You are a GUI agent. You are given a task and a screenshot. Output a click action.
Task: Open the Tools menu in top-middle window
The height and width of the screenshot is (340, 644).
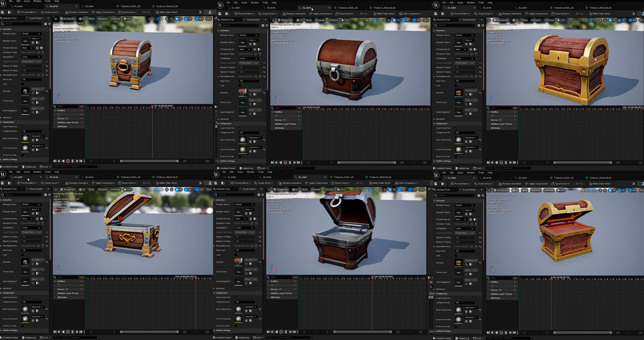[x=265, y=3]
